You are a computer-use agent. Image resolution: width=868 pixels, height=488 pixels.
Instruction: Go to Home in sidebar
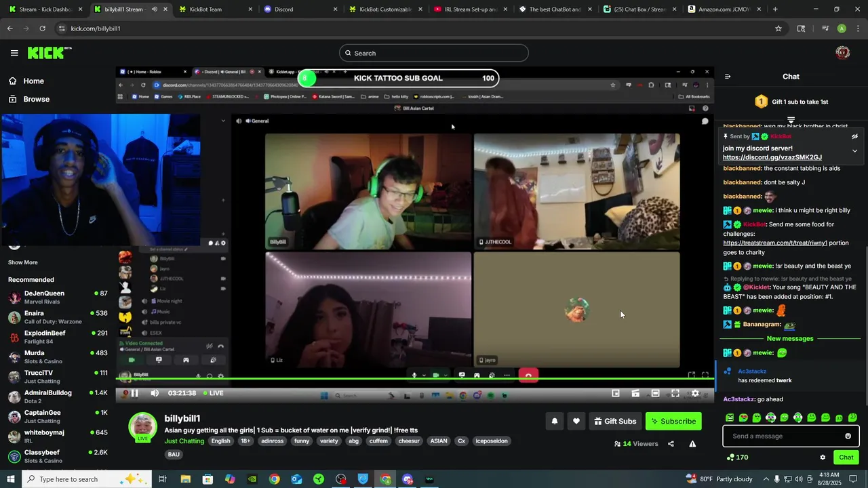click(26, 81)
